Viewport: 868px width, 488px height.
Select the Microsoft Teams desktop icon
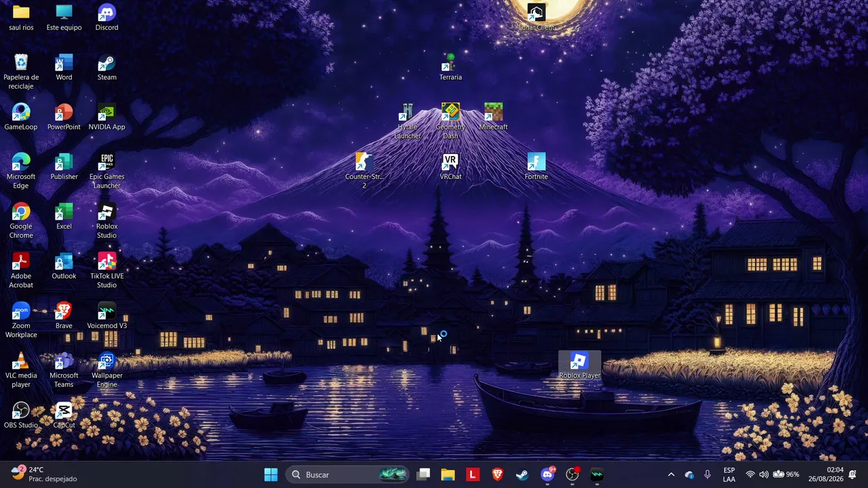click(x=64, y=369)
